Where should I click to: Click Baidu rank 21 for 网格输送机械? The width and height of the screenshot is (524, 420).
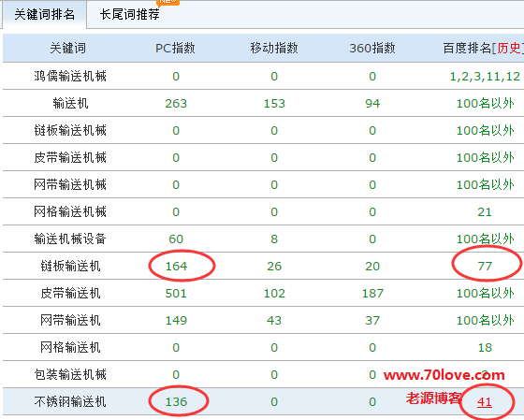coord(485,211)
